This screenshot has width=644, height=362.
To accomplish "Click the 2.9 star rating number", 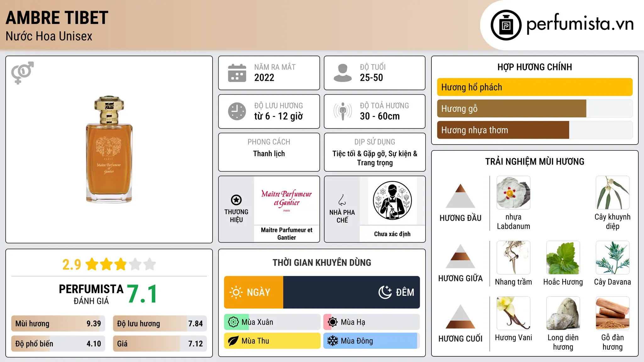I will [72, 265].
